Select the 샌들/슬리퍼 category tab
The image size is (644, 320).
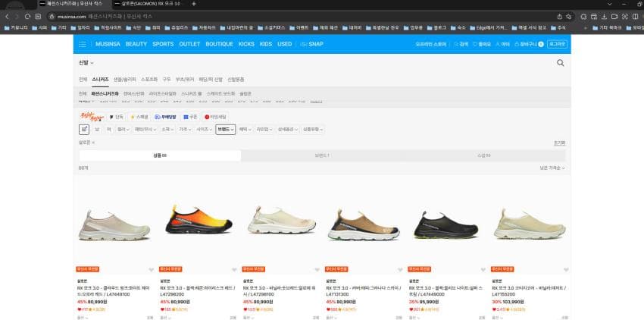(124, 79)
